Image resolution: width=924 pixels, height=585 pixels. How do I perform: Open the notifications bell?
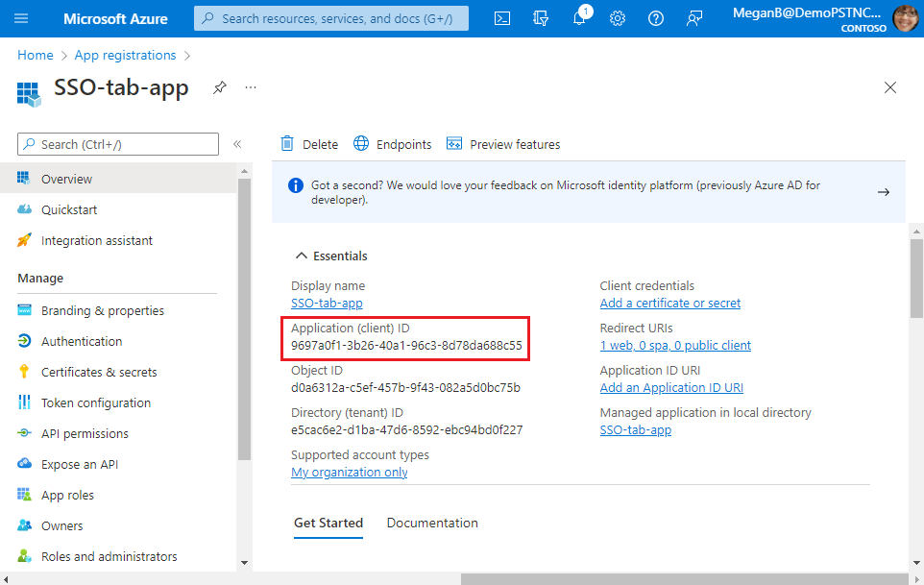tap(580, 17)
